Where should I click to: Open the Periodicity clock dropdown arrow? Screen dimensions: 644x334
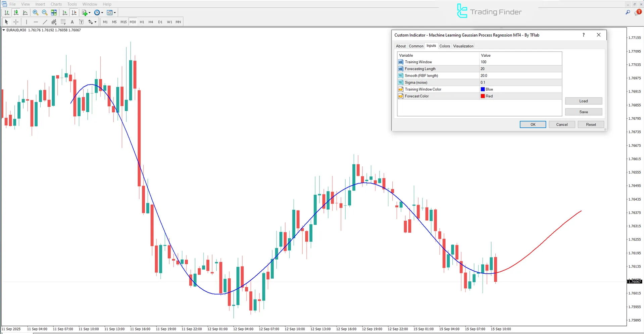(x=102, y=13)
